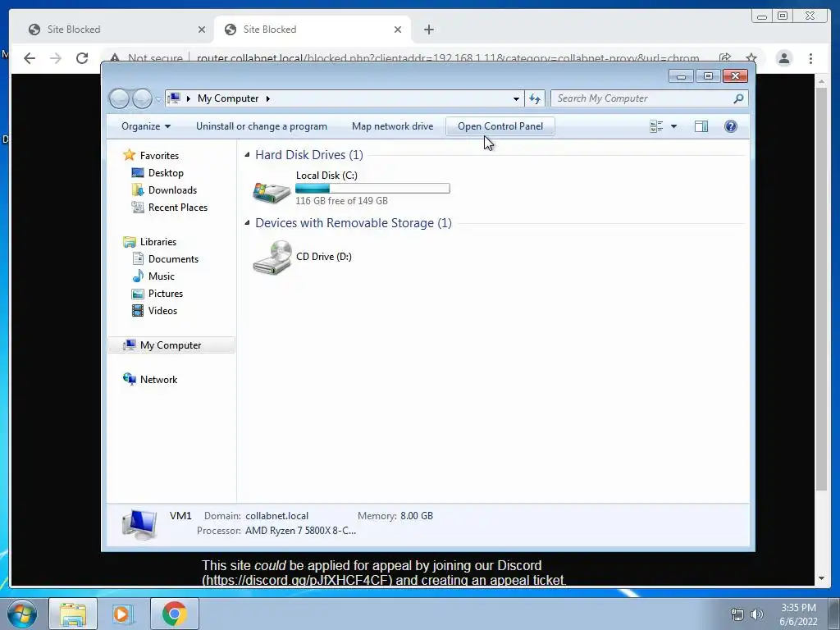840x630 pixels.
Task: Bookmark the page with the star icon
Action: [751, 58]
